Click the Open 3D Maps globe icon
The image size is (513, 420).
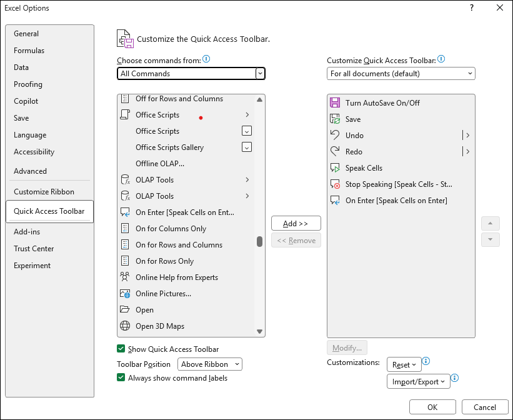(124, 326)
